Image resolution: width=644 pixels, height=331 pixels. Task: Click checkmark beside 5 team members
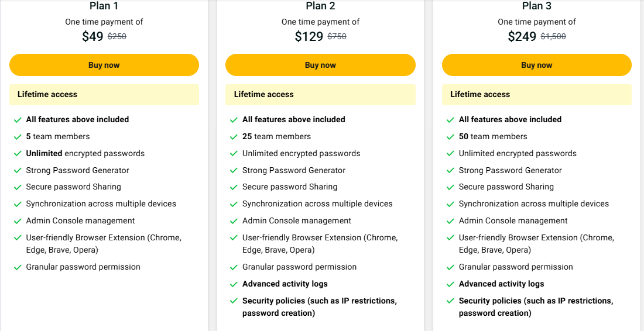[18, 137]
